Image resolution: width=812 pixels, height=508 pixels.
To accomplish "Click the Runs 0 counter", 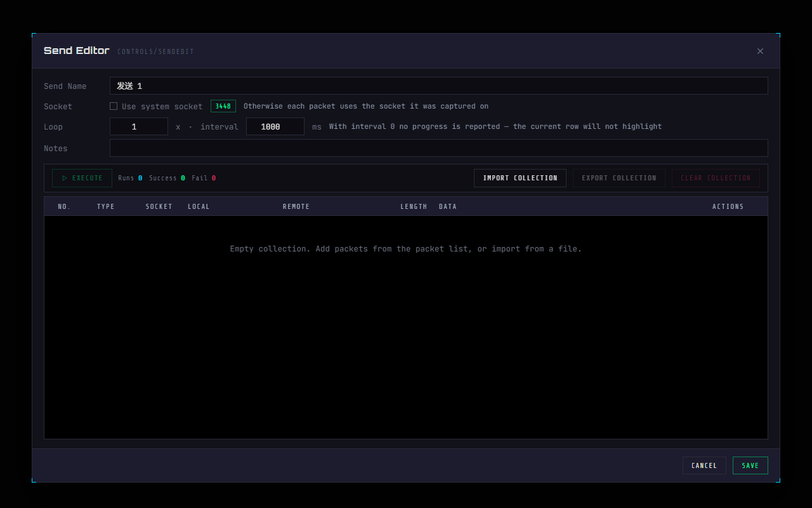I will [130, 178].
